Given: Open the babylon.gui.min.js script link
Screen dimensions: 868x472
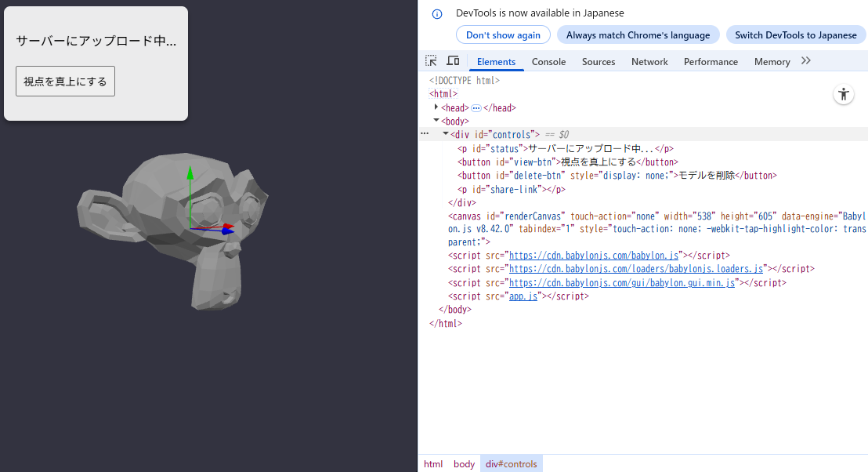Looking at the screenshot, I should pyautogui.click(x=622, y=282).
